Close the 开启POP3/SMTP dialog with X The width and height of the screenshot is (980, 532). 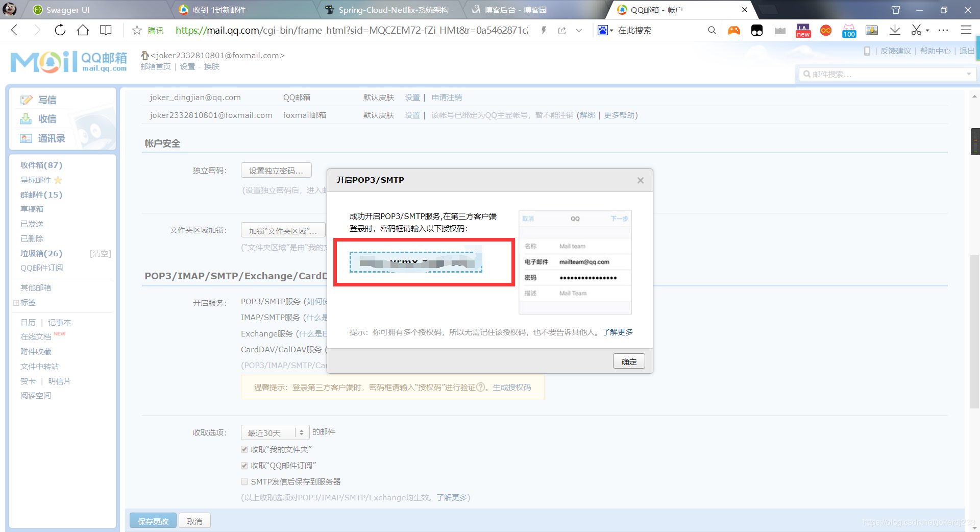tap(641, 180)
